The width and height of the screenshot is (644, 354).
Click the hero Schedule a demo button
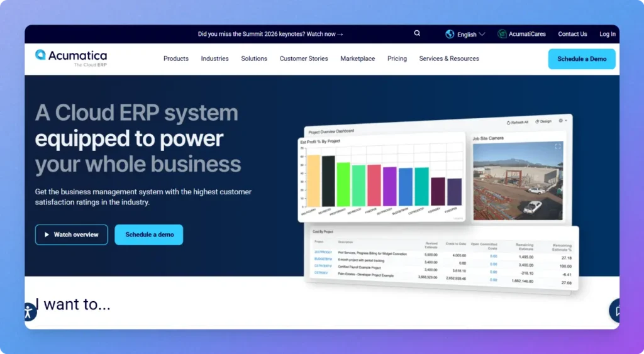coord(148,235)
